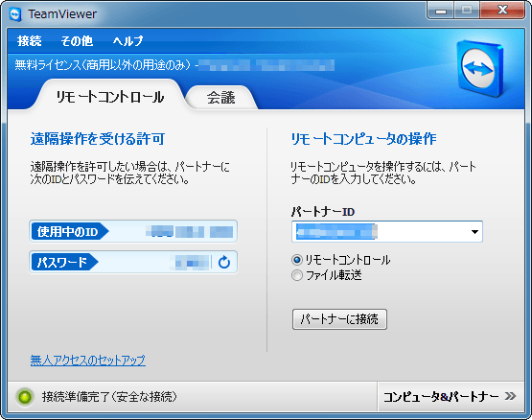Click the 使用中のID field
Viewport: 532px width, 420px height.
(x=133, y=231)
